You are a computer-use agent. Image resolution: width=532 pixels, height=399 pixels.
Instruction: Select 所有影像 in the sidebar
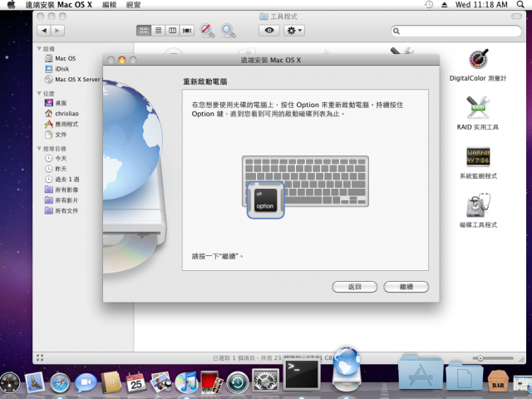[x=62, y=190]
